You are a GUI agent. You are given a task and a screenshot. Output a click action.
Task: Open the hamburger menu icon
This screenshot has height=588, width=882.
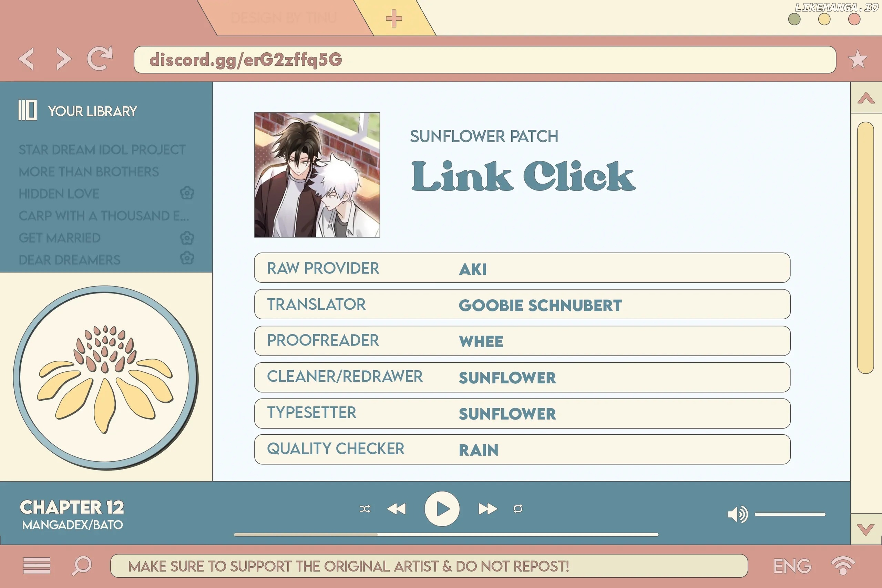coord(37,566)
